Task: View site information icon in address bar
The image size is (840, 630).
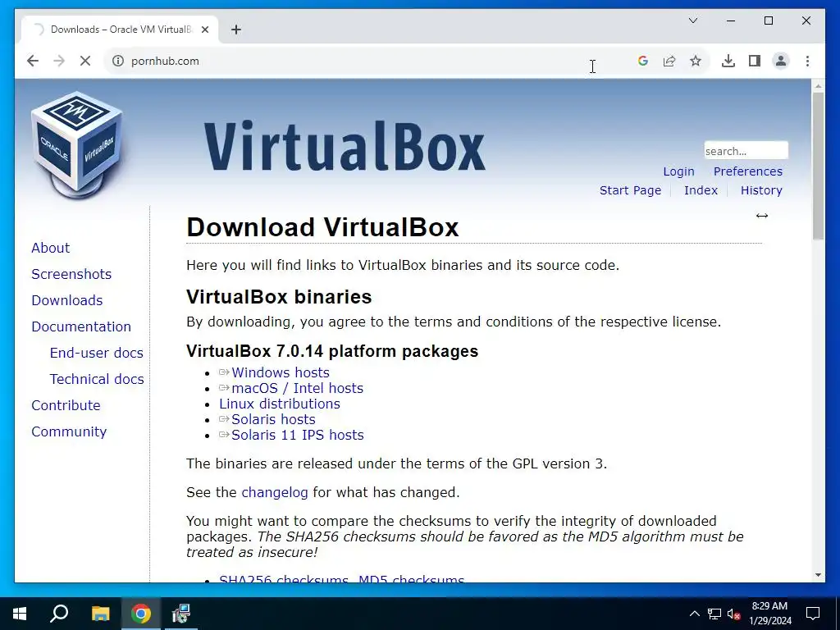Action: 118,61
